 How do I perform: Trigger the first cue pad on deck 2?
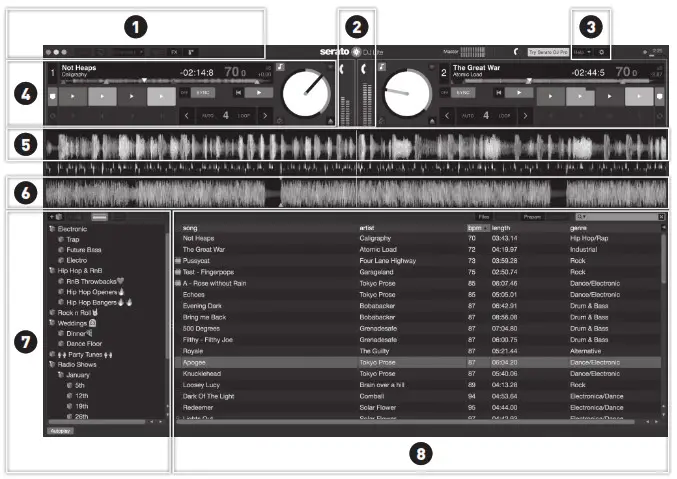(550, 96)
